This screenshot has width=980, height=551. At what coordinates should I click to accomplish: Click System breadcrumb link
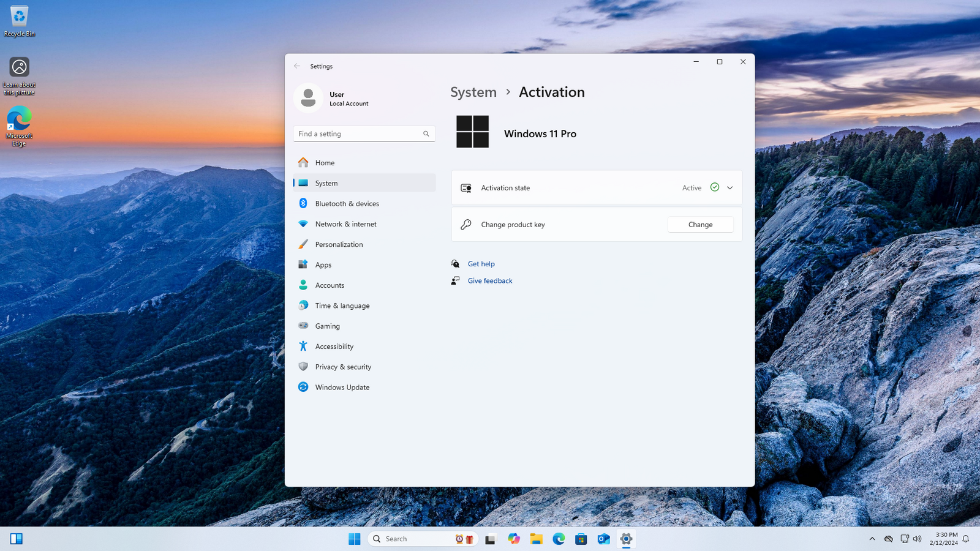(x=473, y=92)
